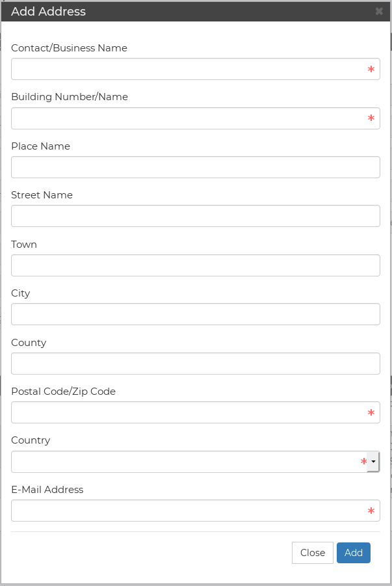This screenshot has width=392, height=586.
Task: Click the blue Add button
Action: (x=354, y=553)
